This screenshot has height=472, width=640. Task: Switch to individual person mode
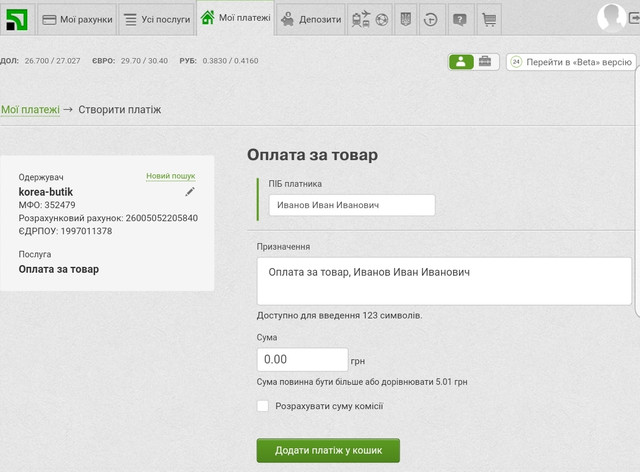[461, 62]
